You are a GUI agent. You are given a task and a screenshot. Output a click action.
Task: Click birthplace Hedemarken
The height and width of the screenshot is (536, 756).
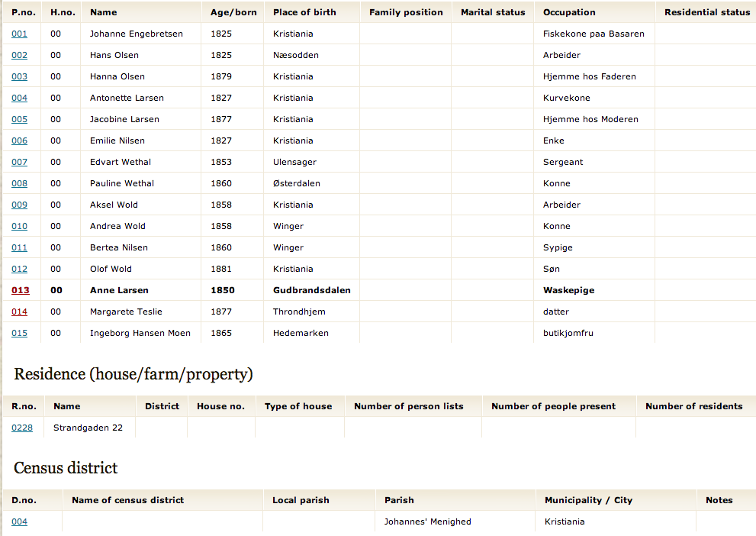pyautogui.click(x=301, y=333)
